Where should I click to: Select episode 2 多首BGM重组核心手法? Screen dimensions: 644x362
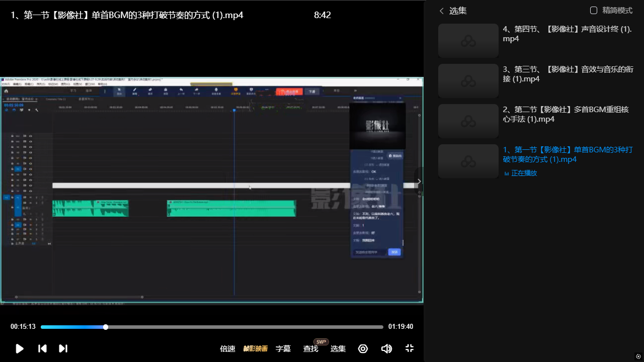pos(566,114)
